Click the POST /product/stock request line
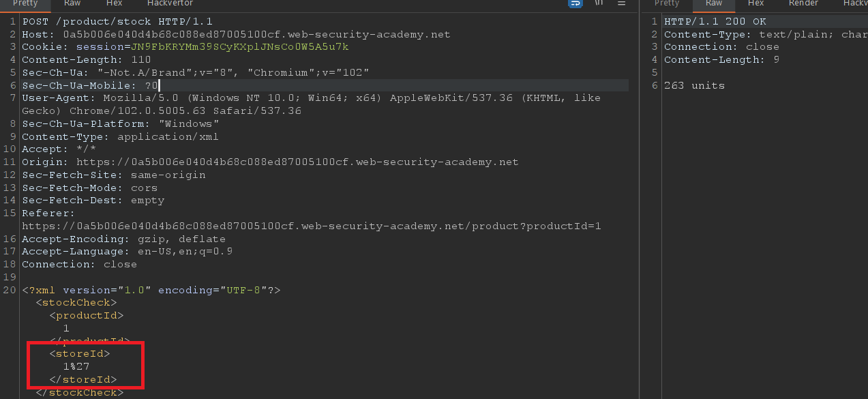Image resolution: width=868 pixels, height=399 pixels. (x=117, y=21)
